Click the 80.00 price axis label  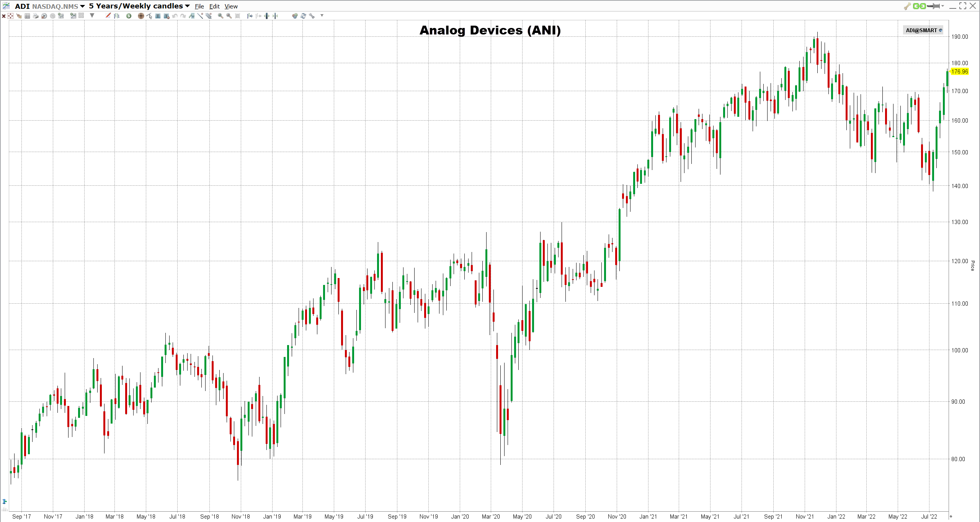coord(958,459)
